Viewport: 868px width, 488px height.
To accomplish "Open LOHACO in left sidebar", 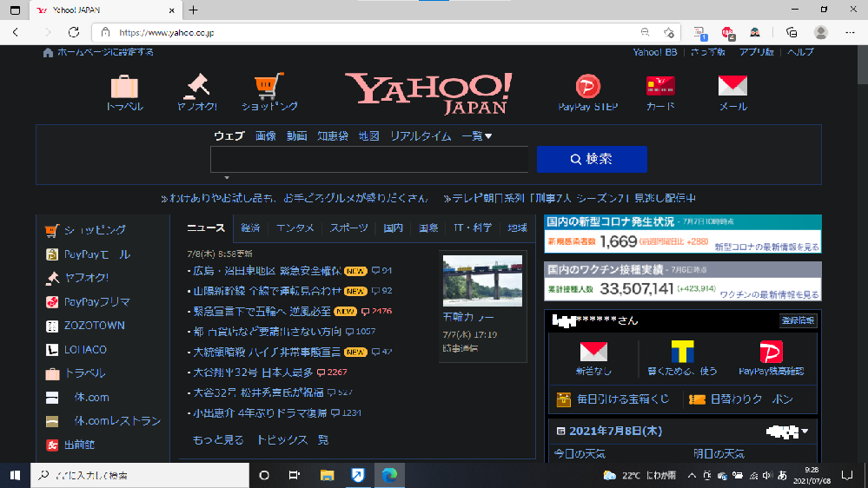I will (76, 350).
